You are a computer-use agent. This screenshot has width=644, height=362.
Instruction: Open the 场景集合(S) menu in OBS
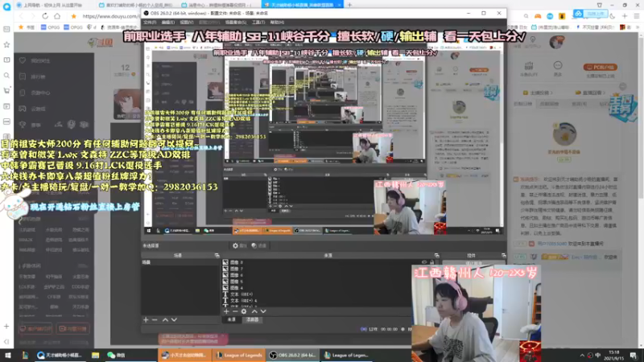[x=236, y=23]
